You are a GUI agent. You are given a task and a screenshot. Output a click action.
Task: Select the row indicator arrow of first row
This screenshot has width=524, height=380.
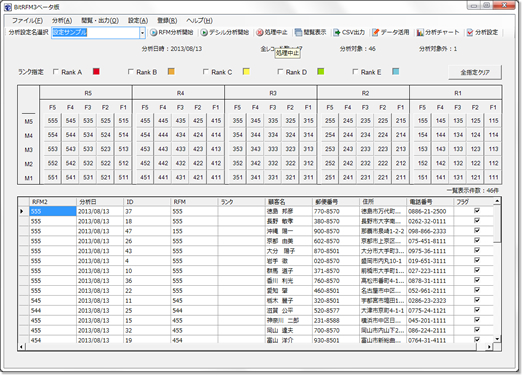22,212
